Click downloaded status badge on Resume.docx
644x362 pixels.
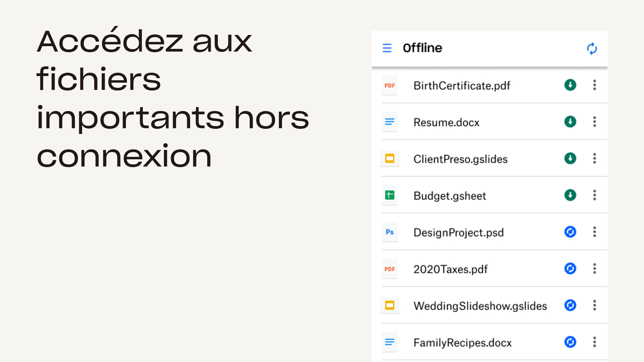pyautogui.click(x=570, y=122)
